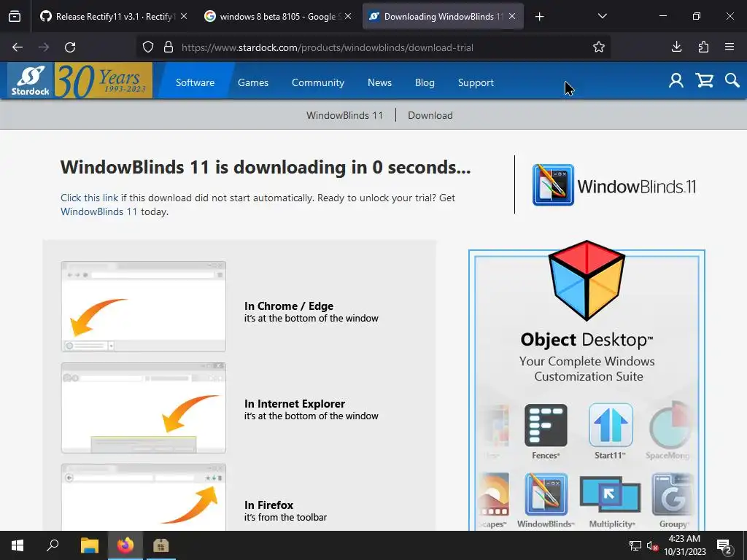Screen dimensions: 747x560
Task: Click the stardock.com URL address bar
Action: 328,47
